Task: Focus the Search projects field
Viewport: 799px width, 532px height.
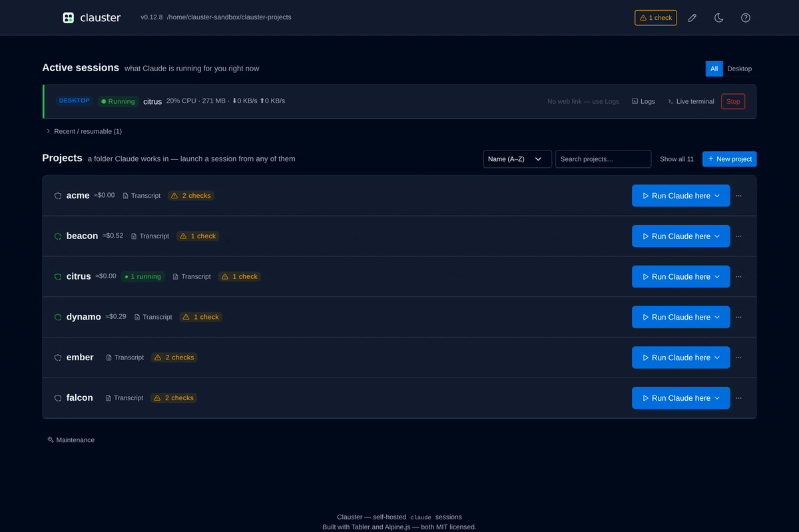Action: click(x=603, y=159)
